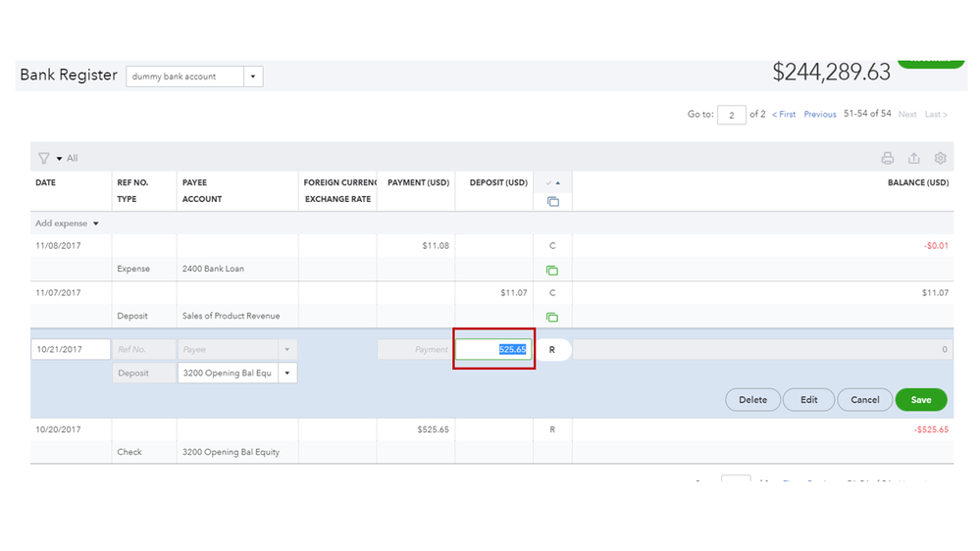
Task: Click the Ref No. input field
Action: (144, 349)
